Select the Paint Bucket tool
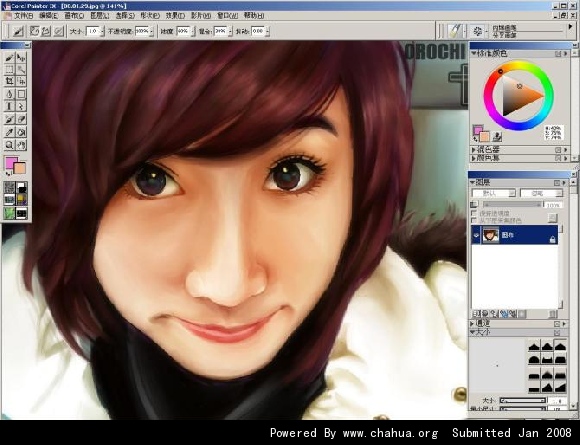This screenshot has width=580, height=445. (21, 132)
